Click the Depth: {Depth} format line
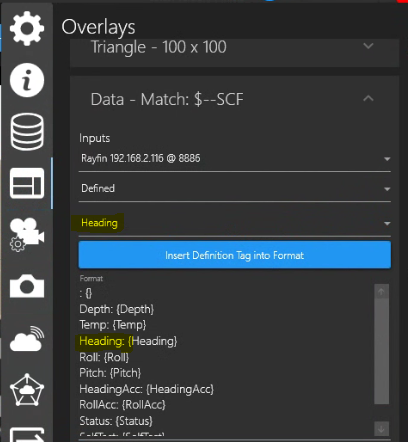The width and height of the screenshot is (408, 442). pyautogui.click(x=117, y=309)
